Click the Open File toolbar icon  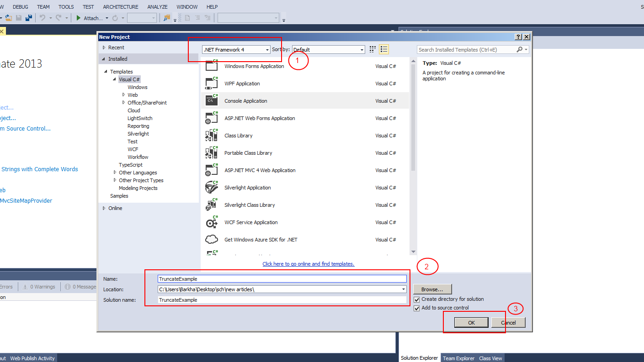tap(9, 18)
